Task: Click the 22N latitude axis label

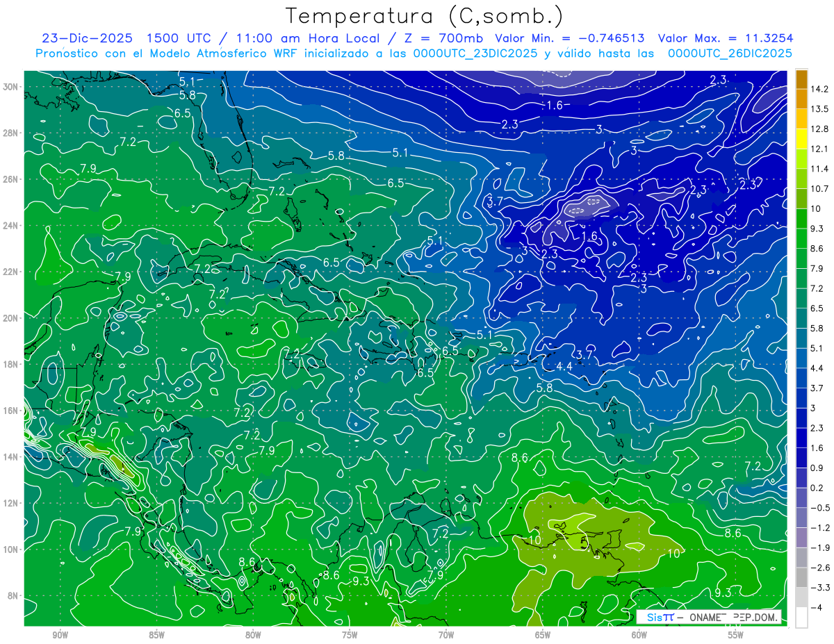Action: (11, 272)
